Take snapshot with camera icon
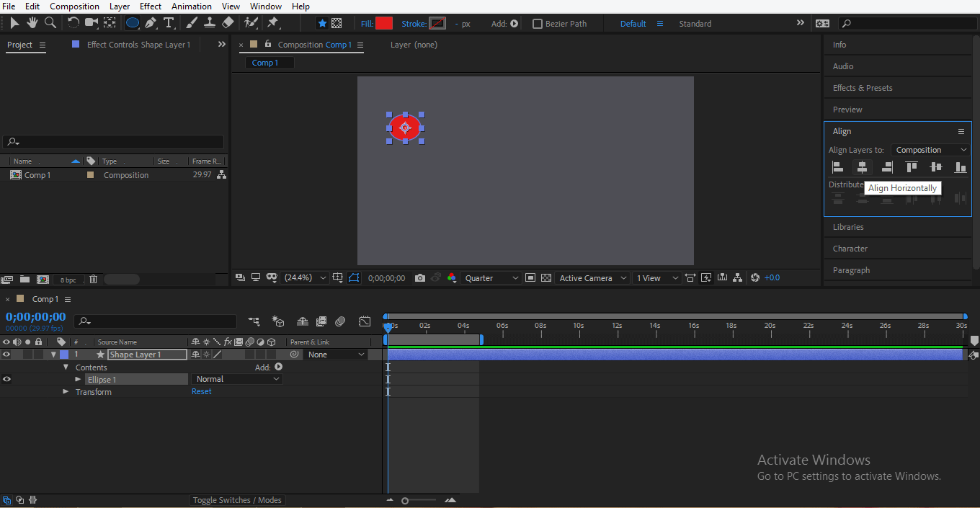This screenshot has width=980, height=508. (419, 278)
